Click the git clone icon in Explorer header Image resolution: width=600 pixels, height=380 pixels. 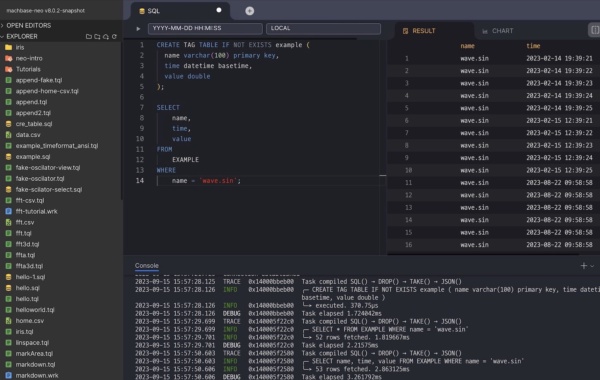pyautogui.click(x=106, y=37)
